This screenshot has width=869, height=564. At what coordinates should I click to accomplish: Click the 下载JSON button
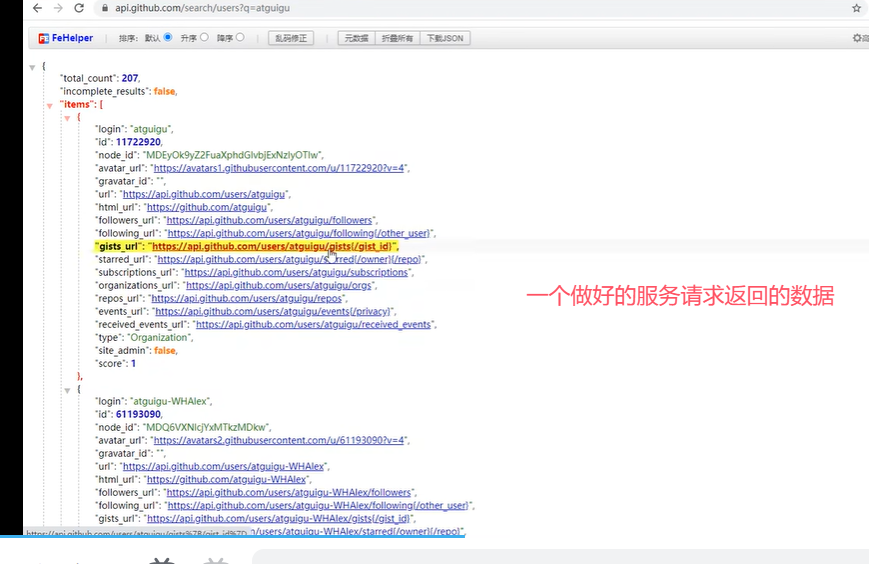click(445, 38)
